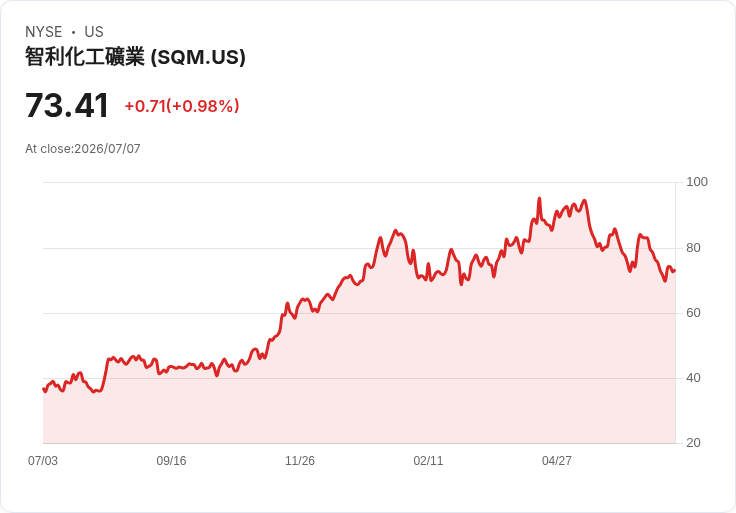The width and height of the screenshot is (736, 513).
Task: Click the Chinese company name 智利化工礦業
Action: click(x=85, y=57)
